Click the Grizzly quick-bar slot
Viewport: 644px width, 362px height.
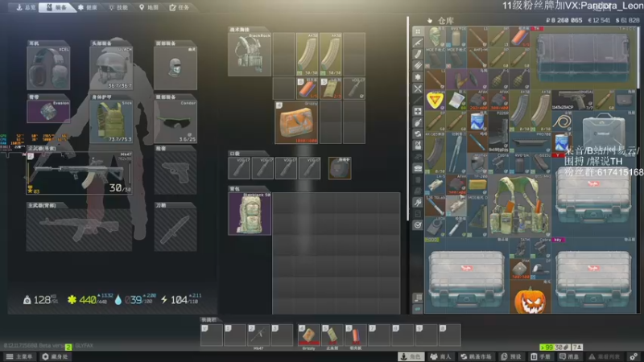coord(308,335)
